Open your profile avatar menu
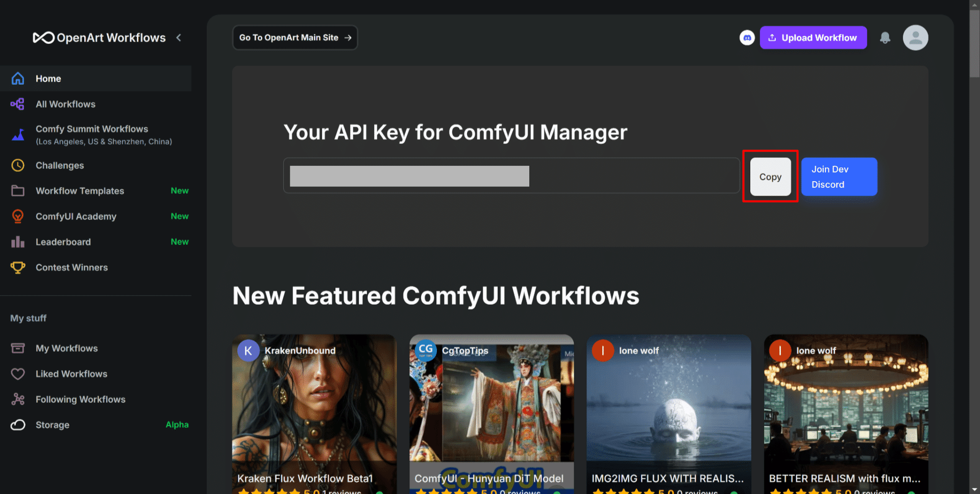The image size is (980, 494). click(x=915, y=37)
